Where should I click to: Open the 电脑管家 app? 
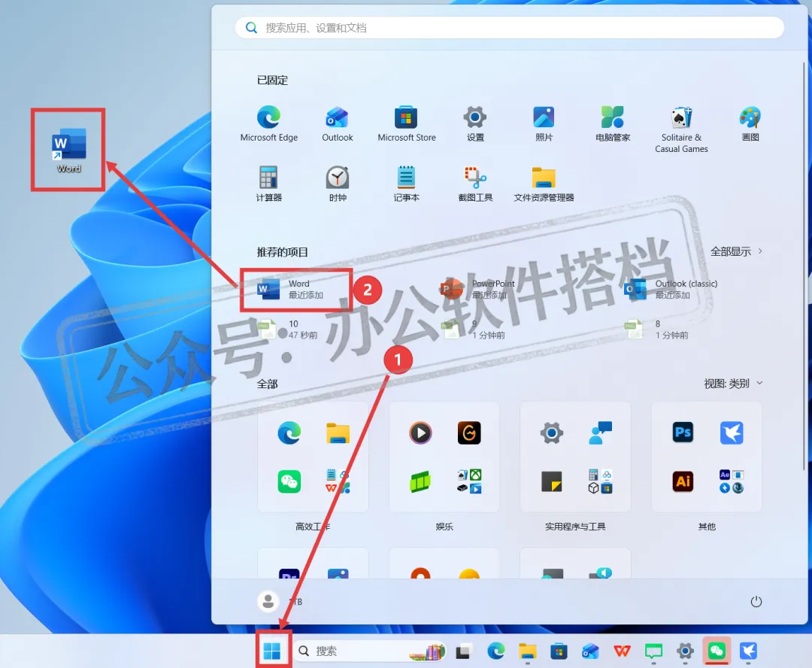tap(613, 123)
